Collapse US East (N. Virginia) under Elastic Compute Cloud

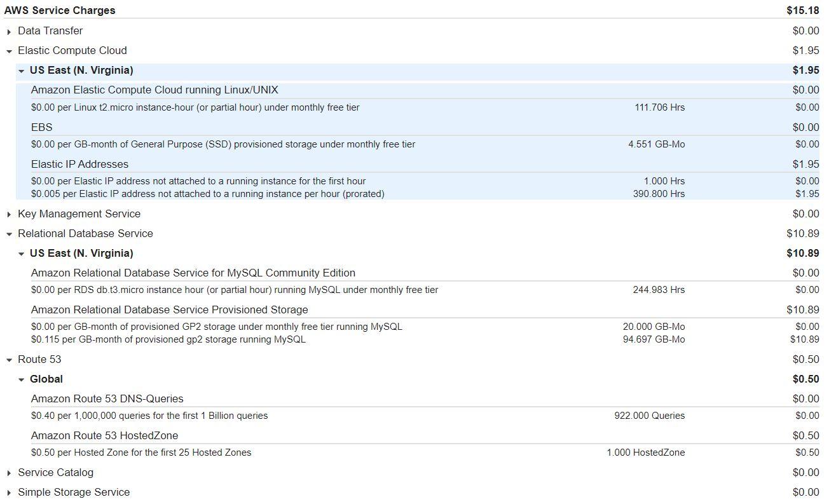click(x=22, y=71)
